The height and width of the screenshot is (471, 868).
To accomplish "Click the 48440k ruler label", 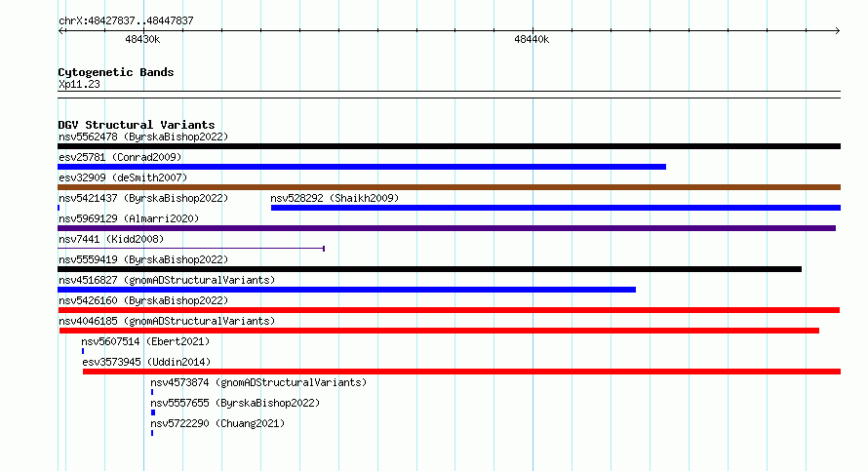I will [x=532, y=39].
